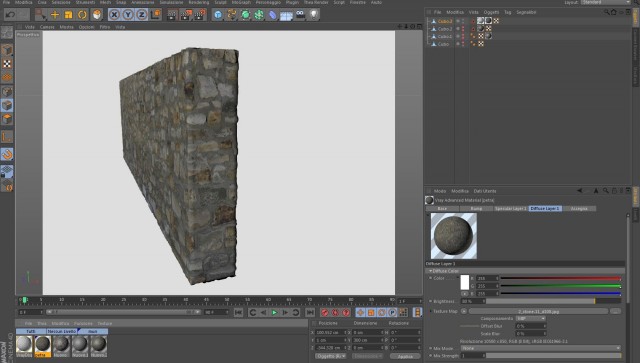
Task: Open the Rendering menu
Action: point(198,2)
